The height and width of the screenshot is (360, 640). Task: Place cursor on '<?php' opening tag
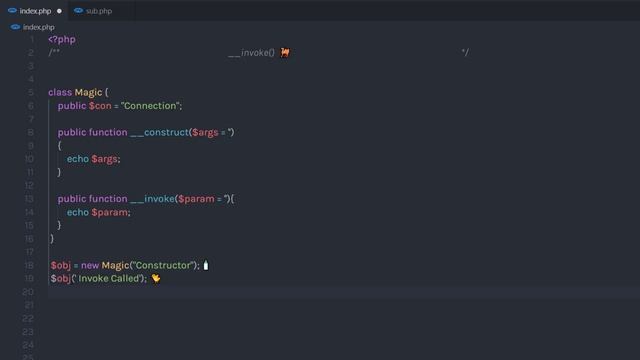62,40
